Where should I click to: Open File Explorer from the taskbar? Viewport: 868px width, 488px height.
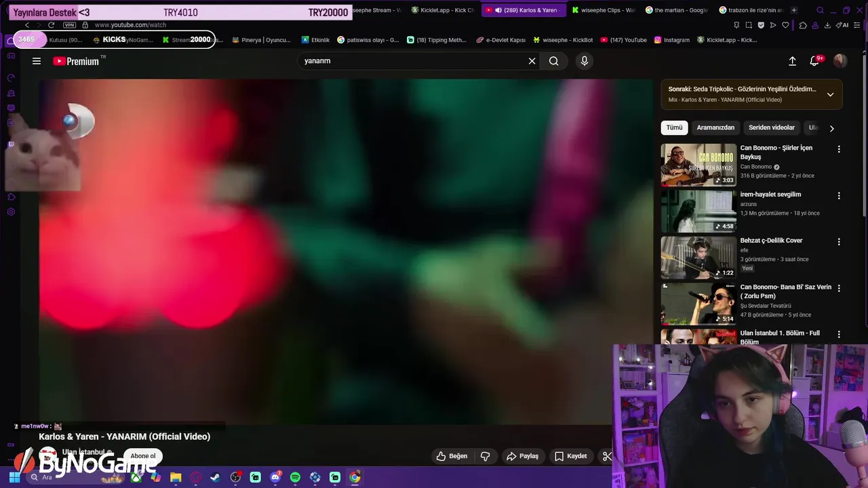(176, 477)
